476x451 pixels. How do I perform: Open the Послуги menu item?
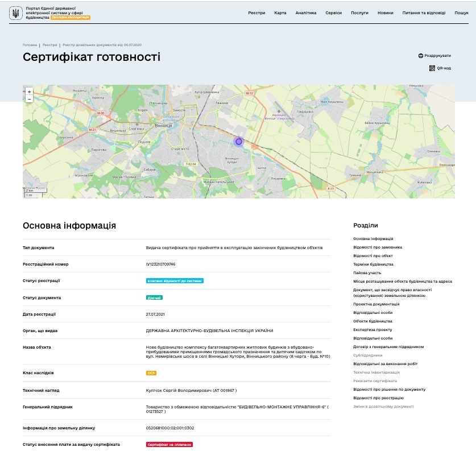(x=359, y=13)
